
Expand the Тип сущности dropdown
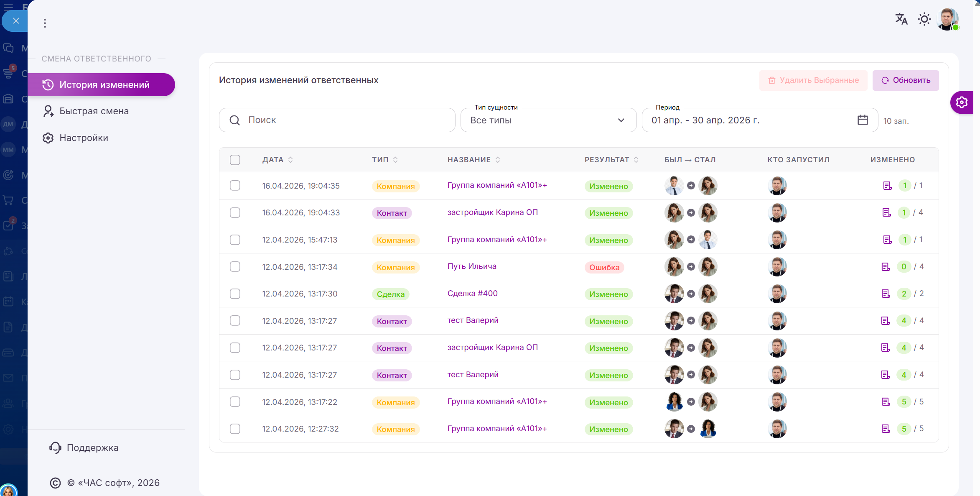[x=548, y=120]
